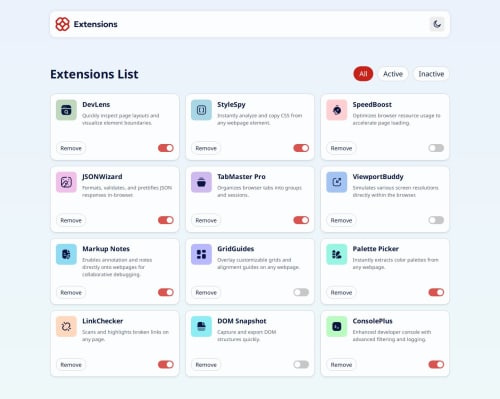Disable the Palette Picker toggle

(x=436, y=292)
